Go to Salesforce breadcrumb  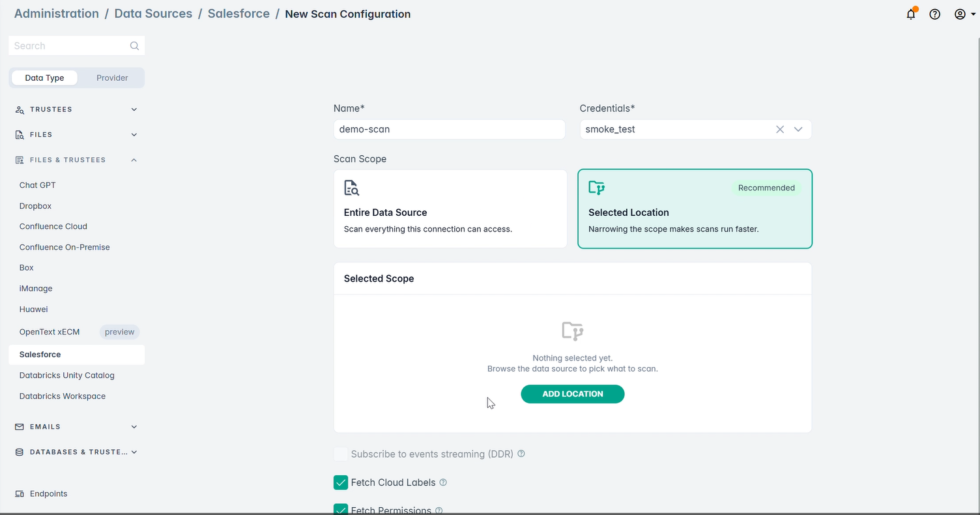pyautogui.click(x=238, y=14)
